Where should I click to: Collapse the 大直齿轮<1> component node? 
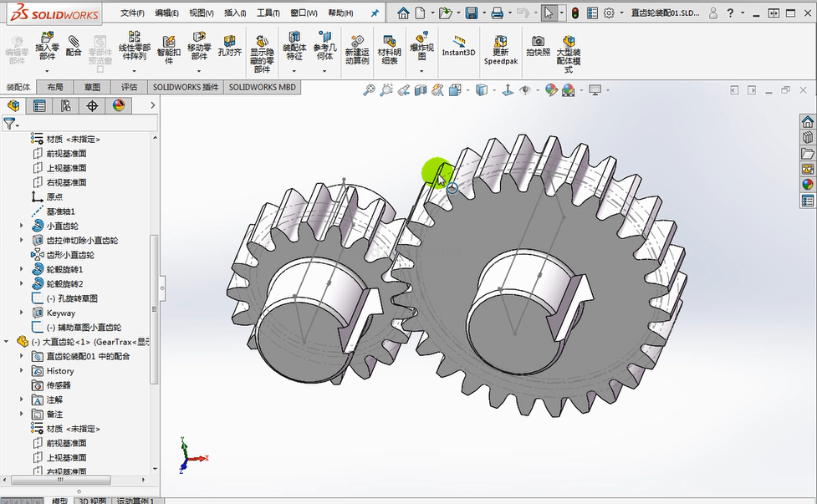(x=8, y=342)
